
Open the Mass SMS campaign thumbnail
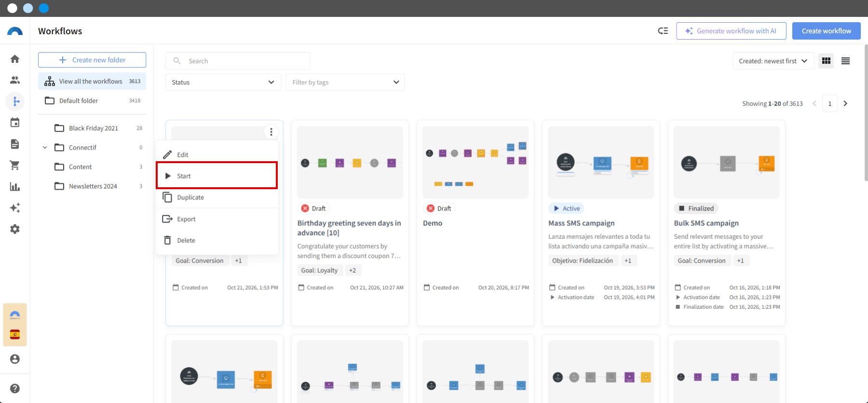pos(601,162)
